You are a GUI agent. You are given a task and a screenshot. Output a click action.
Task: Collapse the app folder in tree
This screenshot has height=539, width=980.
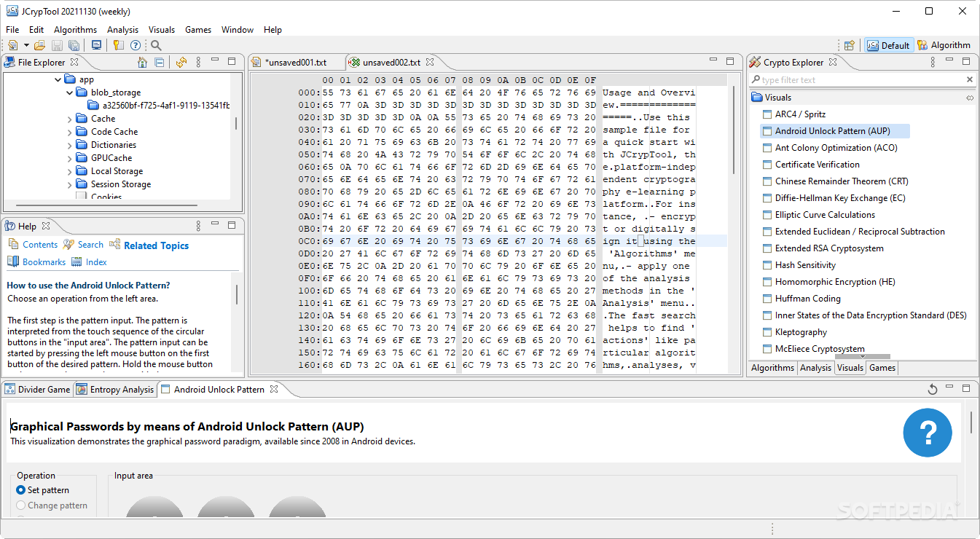58,79
